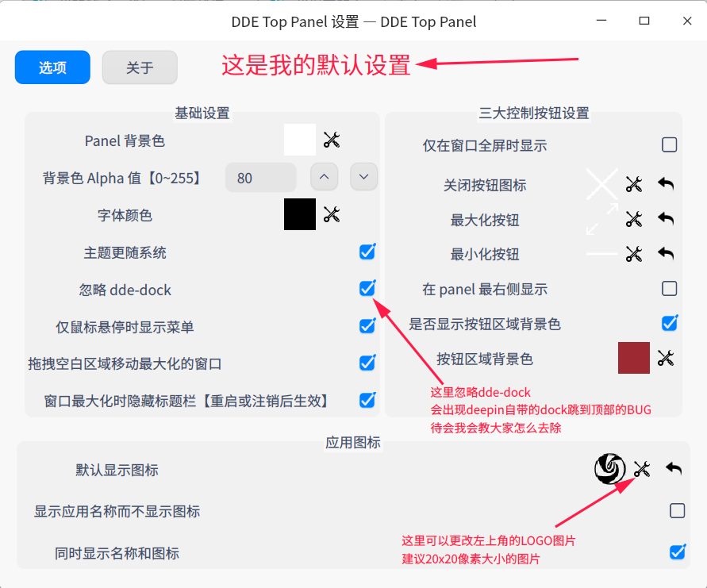Close the DDE Top Panel settings window
Screen dimensions: 707x588
(687, 21)
